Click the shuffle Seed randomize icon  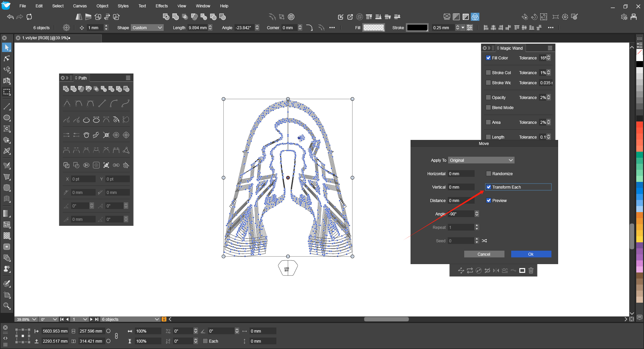pos(484,241)
